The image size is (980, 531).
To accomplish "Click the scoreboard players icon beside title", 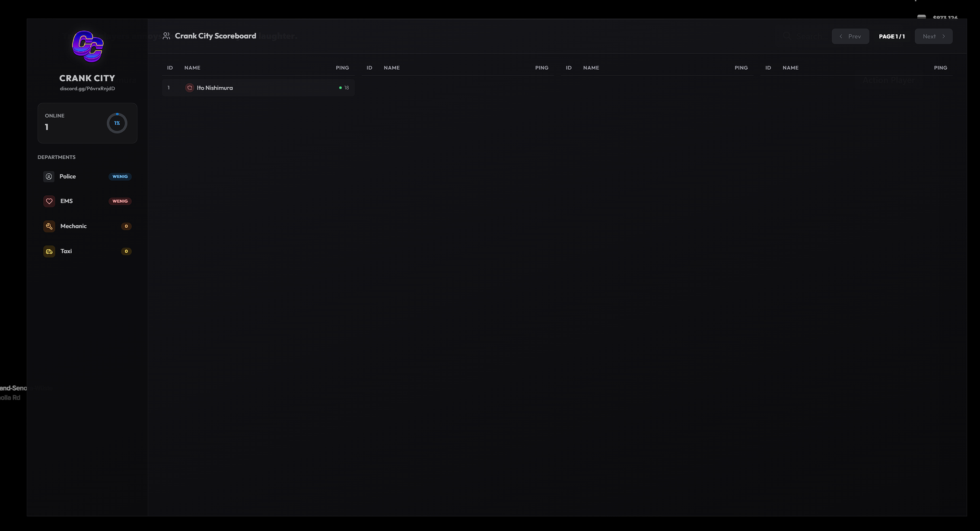I will pos(166,36).
